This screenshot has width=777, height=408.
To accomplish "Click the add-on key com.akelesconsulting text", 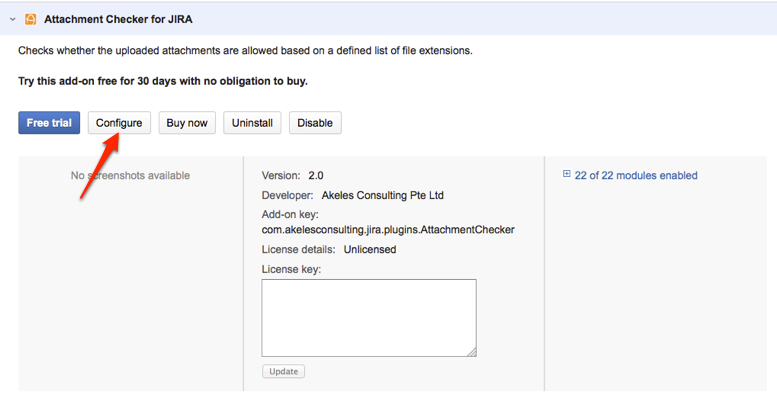I will click(x=388, y=230).
